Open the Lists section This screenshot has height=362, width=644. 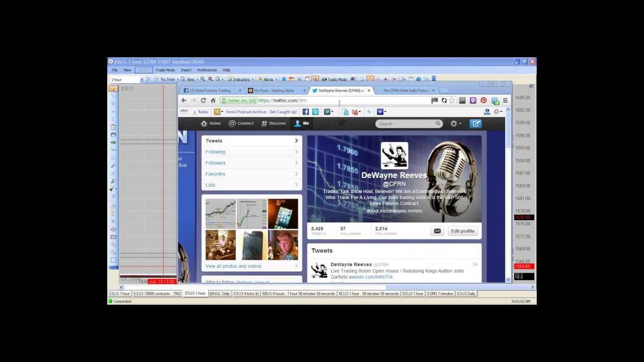click(252, 185)
